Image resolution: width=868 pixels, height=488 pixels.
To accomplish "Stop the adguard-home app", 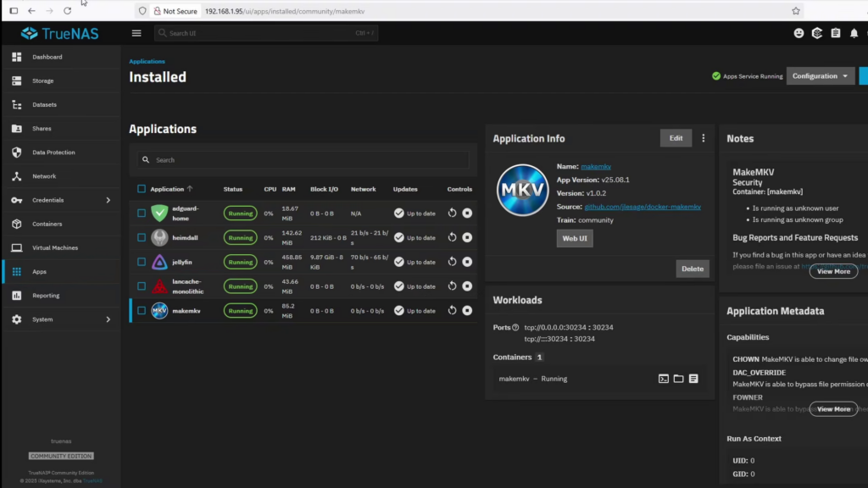I will click(467, 213).
